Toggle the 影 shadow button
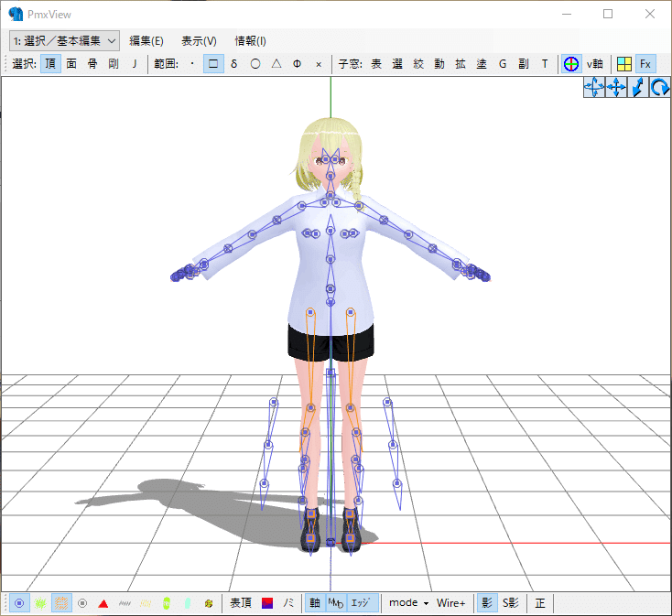Image resolution: width=672 pixels, height=616 pixels. click(487, 603)
